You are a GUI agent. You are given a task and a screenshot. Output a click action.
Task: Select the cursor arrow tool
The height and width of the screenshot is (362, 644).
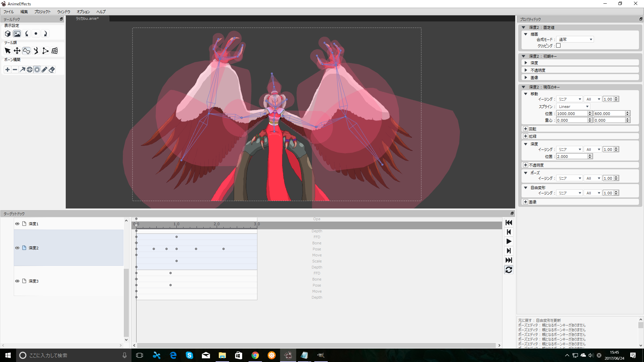(7, 51)
